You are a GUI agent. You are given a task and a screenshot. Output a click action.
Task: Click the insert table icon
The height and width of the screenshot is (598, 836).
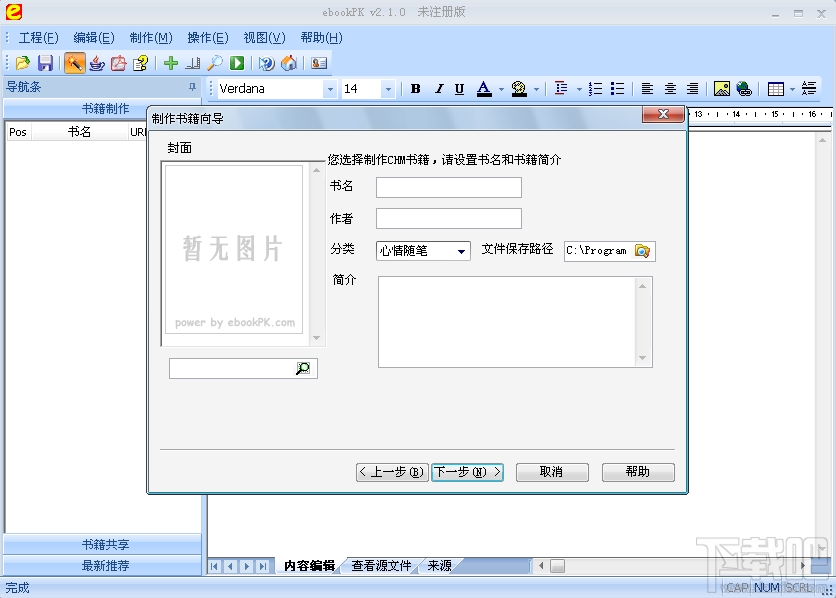pyautogui.click(x=778, y=88)
